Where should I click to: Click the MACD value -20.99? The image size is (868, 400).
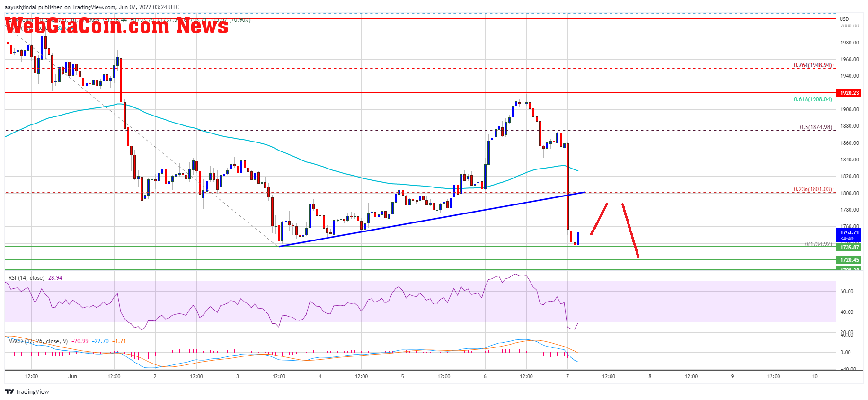[80, 341]
